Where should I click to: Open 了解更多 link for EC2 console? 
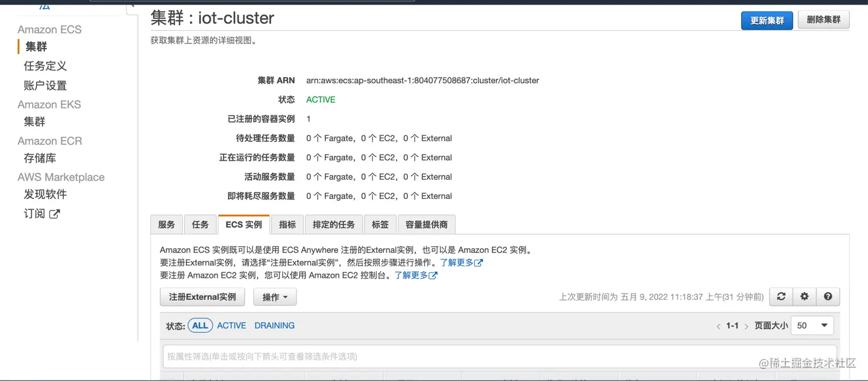click(415, 275)
